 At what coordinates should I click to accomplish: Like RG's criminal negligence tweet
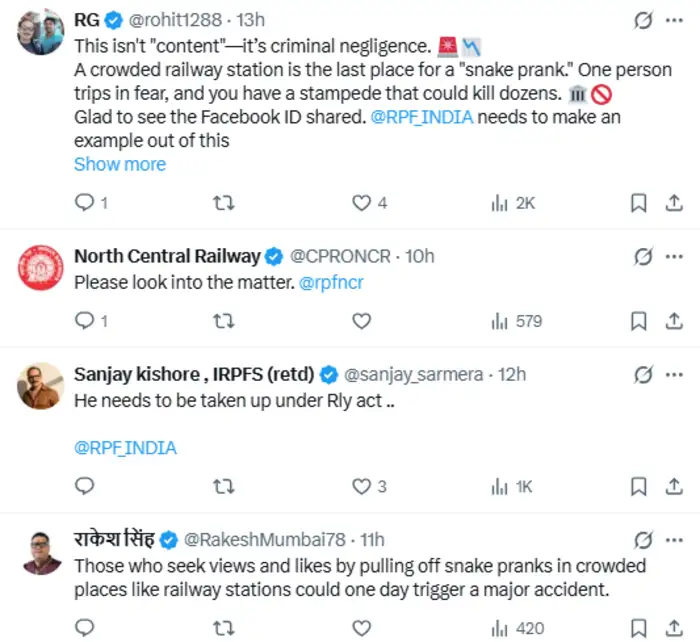tap(362, 203)
